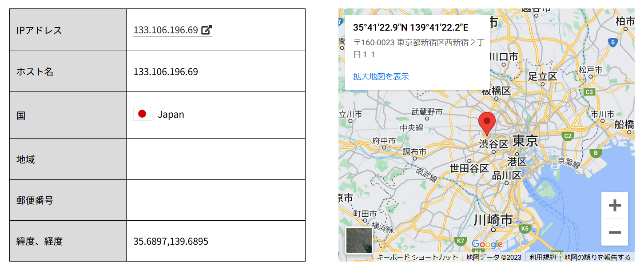Screen dimensions: 644x266
Task: Click the external link icon beside the IP address
Action: point(207,30)
